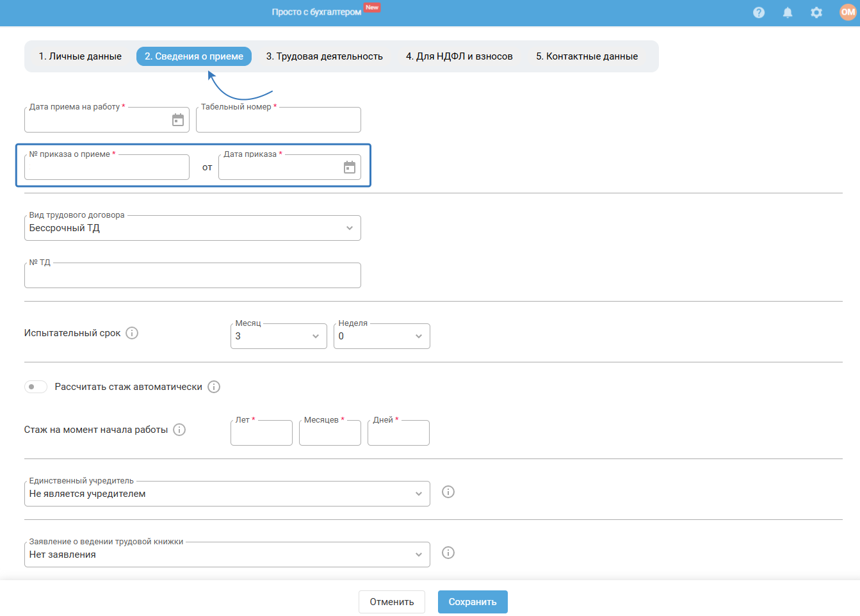Focus the № приказа о приеме field

click(x=107, y=167)
